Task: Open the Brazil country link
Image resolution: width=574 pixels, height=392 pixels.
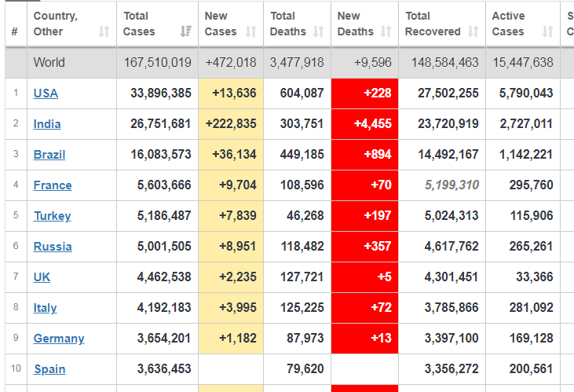Action: pyautogui.click(x=49, y=155)
